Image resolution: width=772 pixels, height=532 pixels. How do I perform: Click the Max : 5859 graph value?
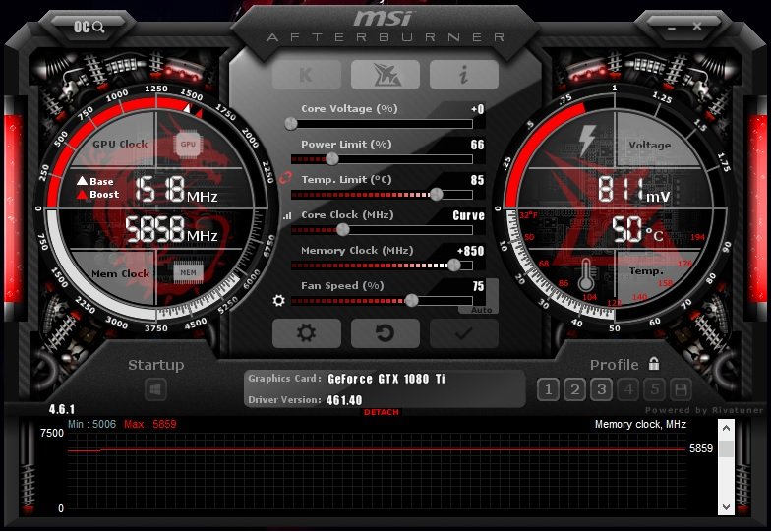150,424
